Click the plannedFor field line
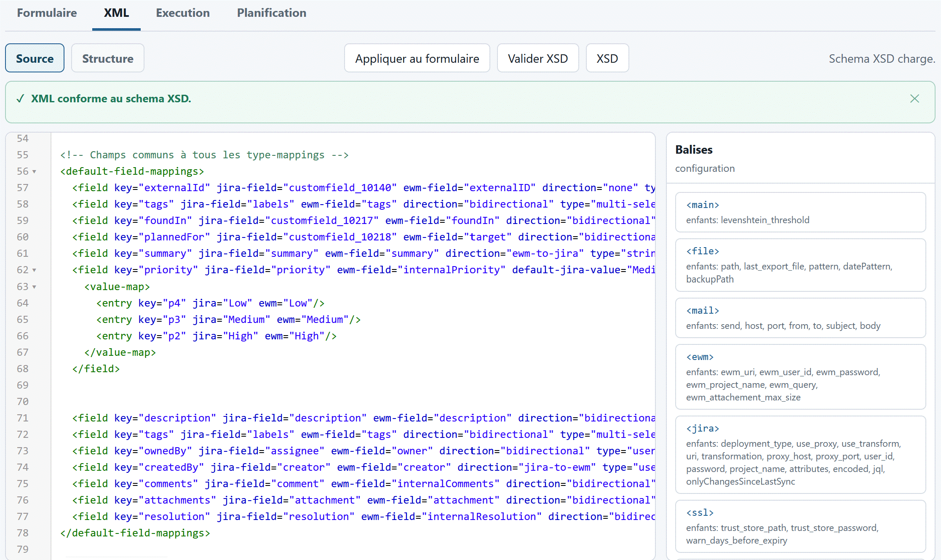Image resolution: width=941 pixels, height=560 pixels. click(364, 237)
